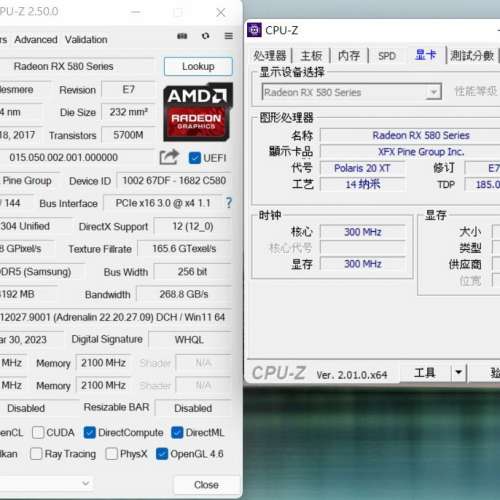Viewport: 500px width, 500px height.
Task: Toggle the PhysX checkbox
Action: (111, 454)
